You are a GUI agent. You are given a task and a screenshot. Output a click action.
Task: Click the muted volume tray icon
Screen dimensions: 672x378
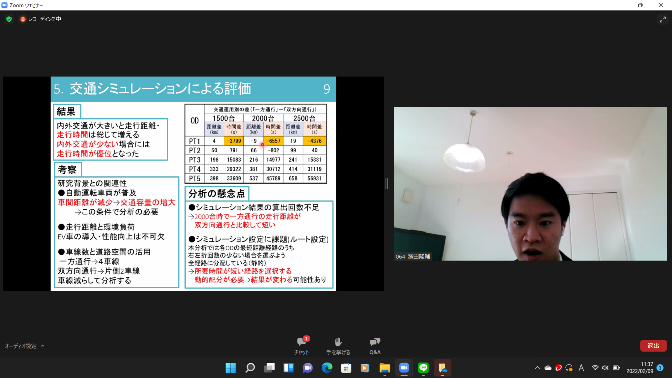[605, 368]
